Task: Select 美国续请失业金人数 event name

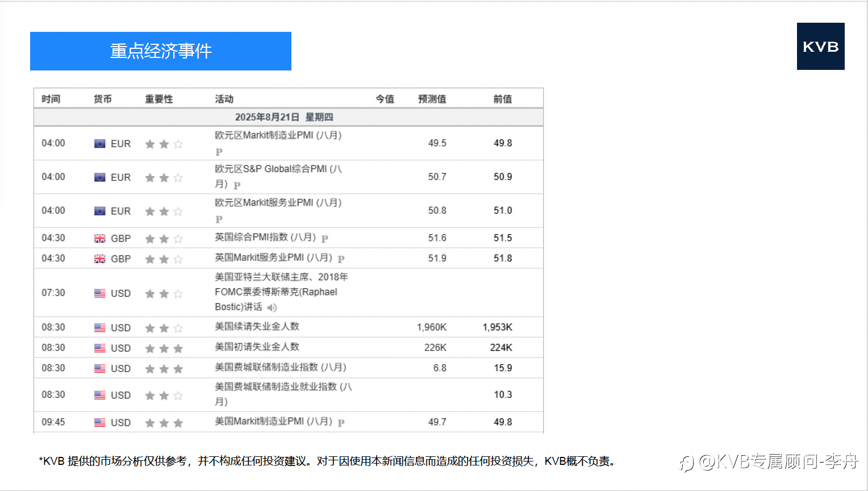Action: point(257,327)
